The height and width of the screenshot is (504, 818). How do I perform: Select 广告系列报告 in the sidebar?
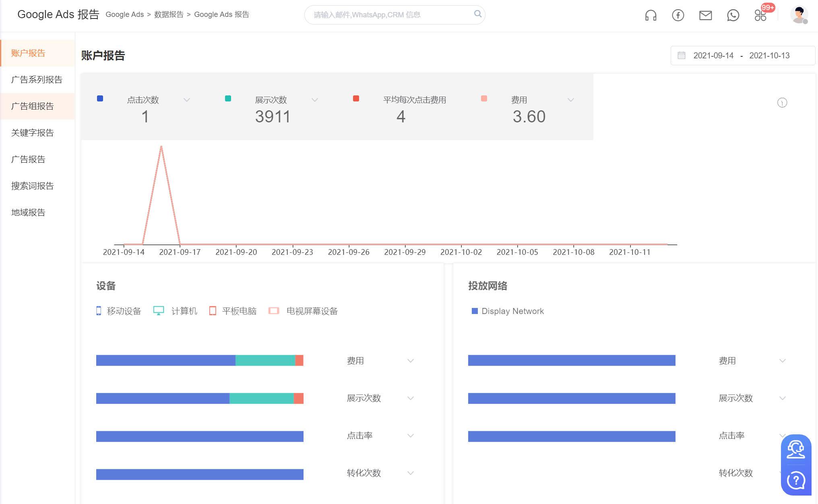37,80
